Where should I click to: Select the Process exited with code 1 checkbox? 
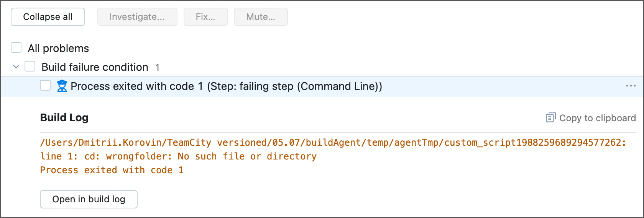[x=45, y=86]
